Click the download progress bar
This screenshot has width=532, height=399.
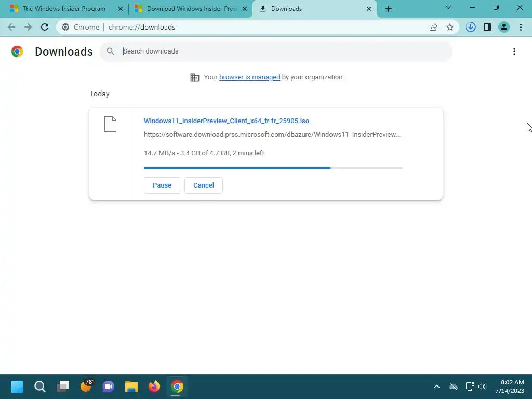coord(273,168)
